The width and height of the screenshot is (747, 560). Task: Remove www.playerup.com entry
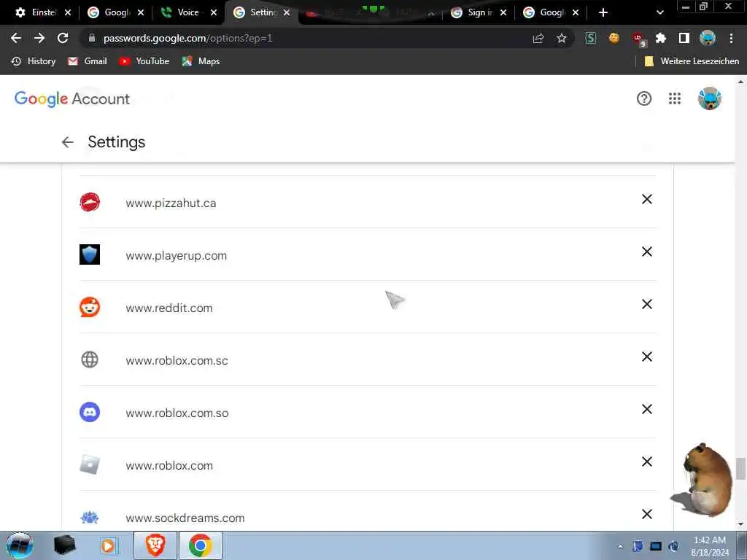tap(646, 252)
